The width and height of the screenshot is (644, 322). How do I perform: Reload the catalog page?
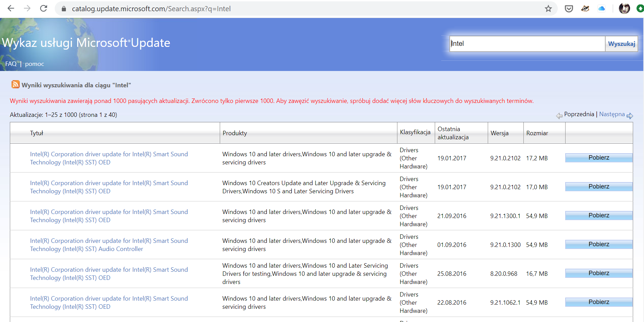(43, 8)
